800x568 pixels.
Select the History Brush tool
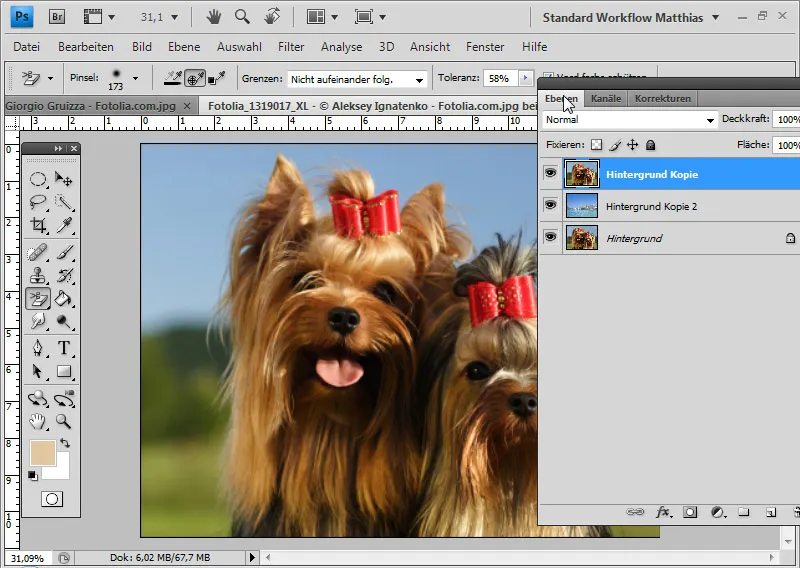(x=64, y=276)
